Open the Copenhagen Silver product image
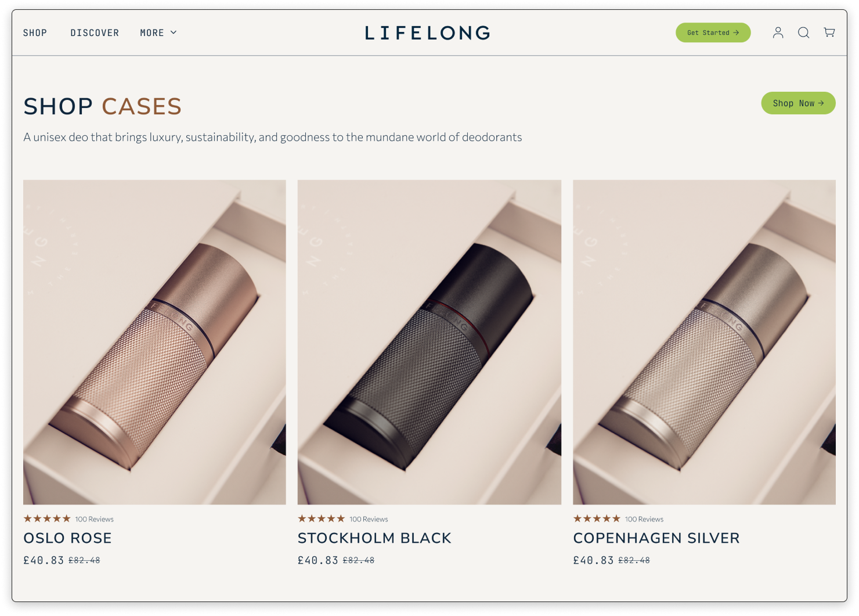The image size is (859, 616). tap(704, 342)
